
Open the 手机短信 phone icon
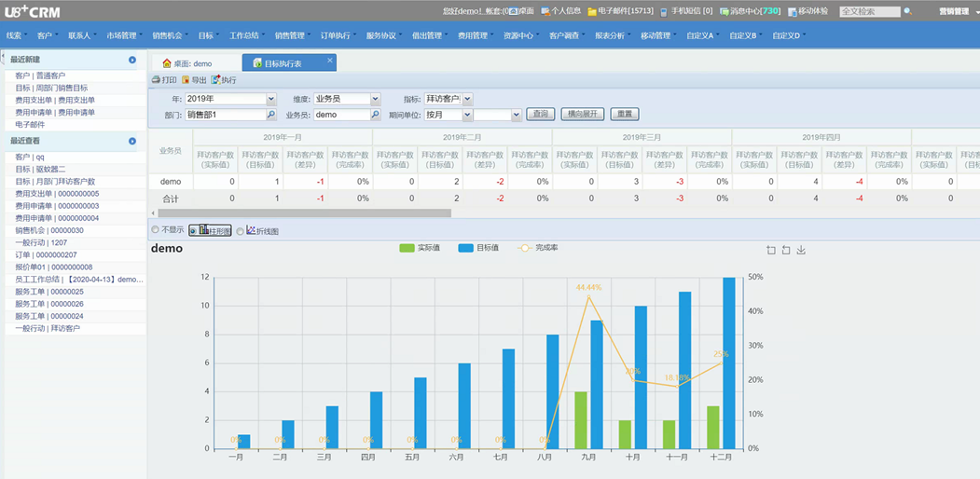665,11
